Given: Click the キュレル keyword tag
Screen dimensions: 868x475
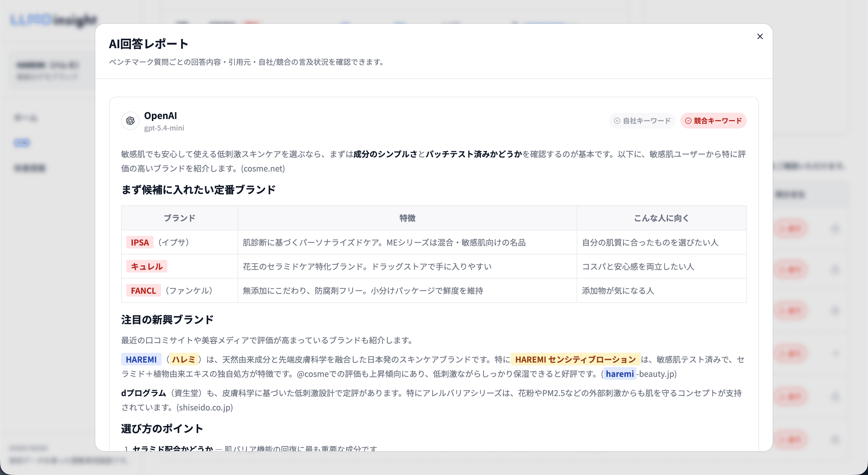Looking at the screenshot, I should coord(147,266).
